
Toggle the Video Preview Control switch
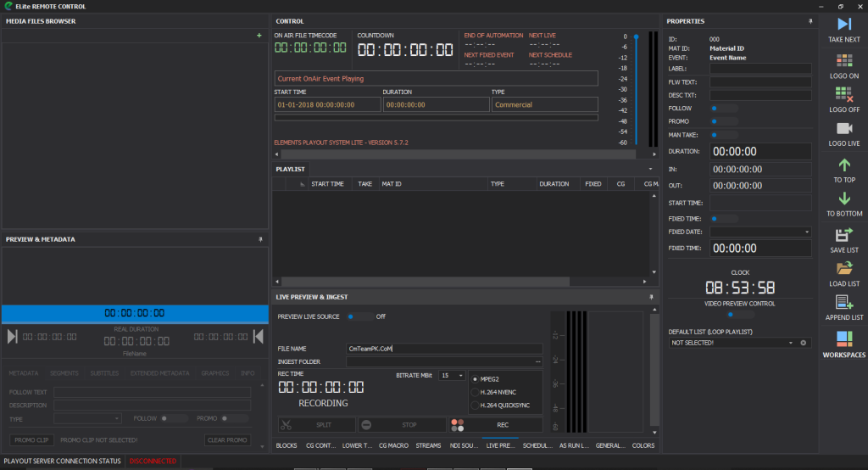coord(739,315)
